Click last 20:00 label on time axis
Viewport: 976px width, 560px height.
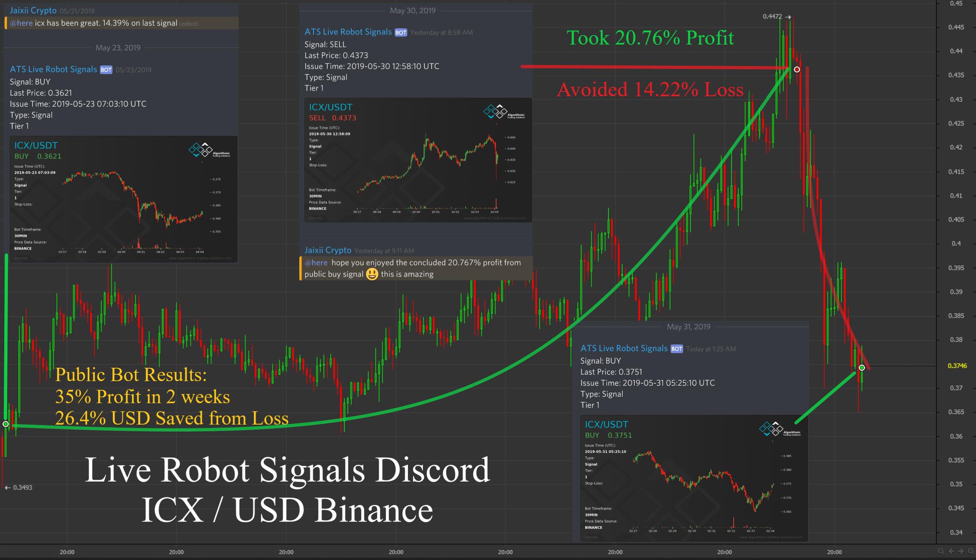tap(834, 552)
